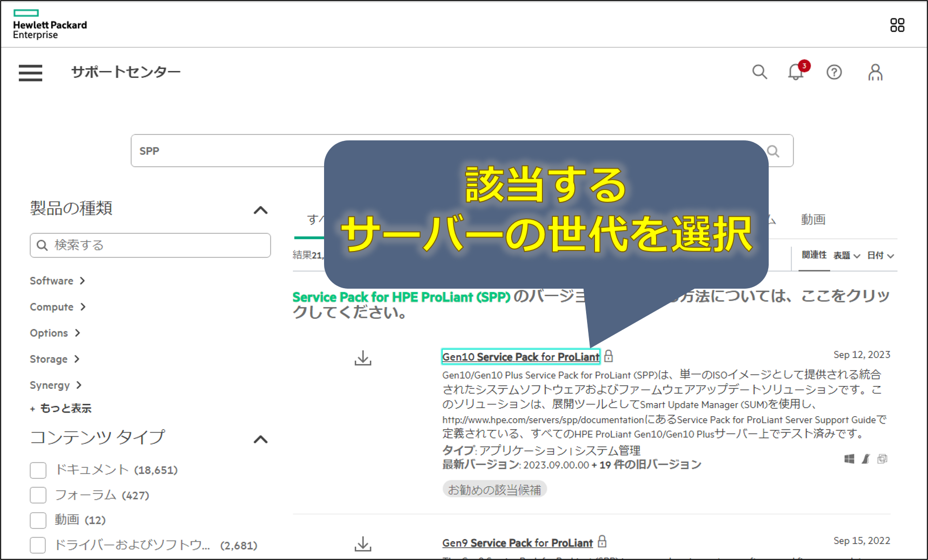
Task: Click the サポートセンター title
Action: click(x=126, y=72)
